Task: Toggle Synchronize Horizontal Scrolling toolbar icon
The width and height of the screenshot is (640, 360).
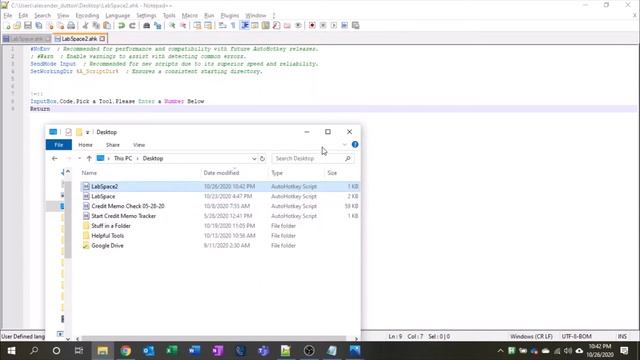Action: click(x=208, y=26)
